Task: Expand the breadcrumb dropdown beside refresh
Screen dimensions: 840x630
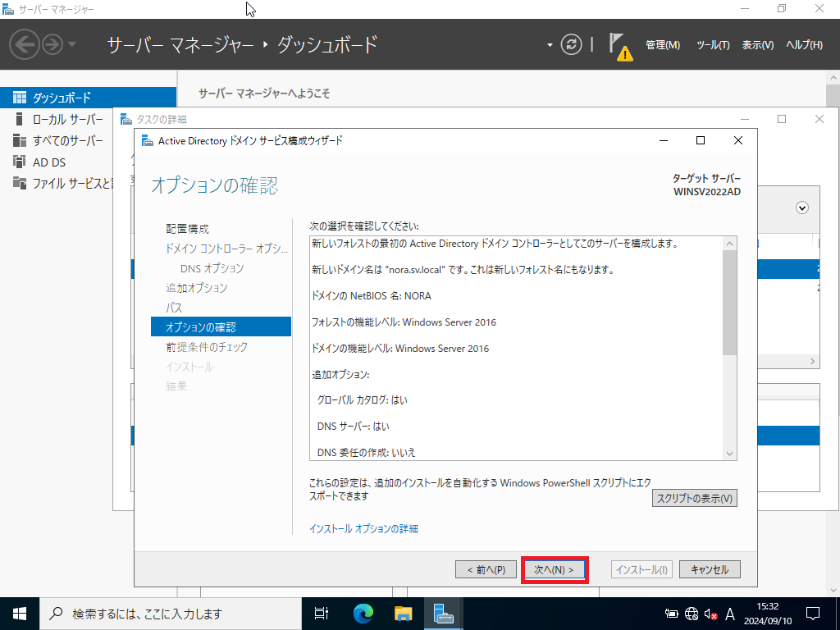Action: click(x=550, y=45)
